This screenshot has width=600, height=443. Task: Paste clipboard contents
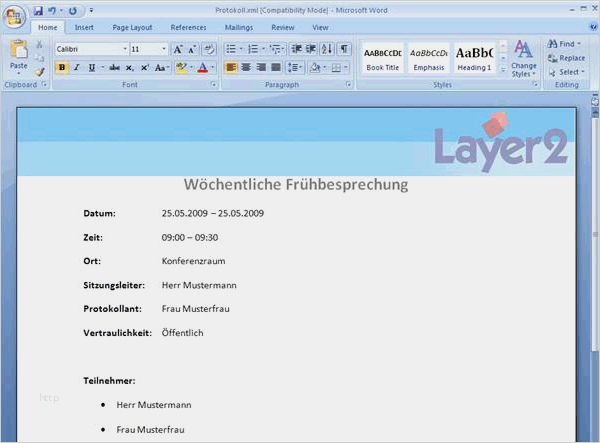[18, 55]
